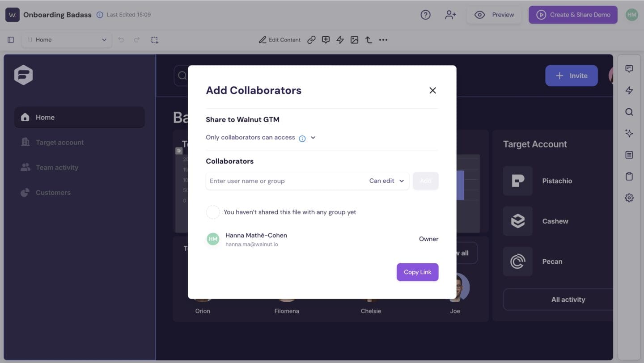The image size is (644, 363).
Task: Click Chelsie team member name
Action: coord(371,311)
